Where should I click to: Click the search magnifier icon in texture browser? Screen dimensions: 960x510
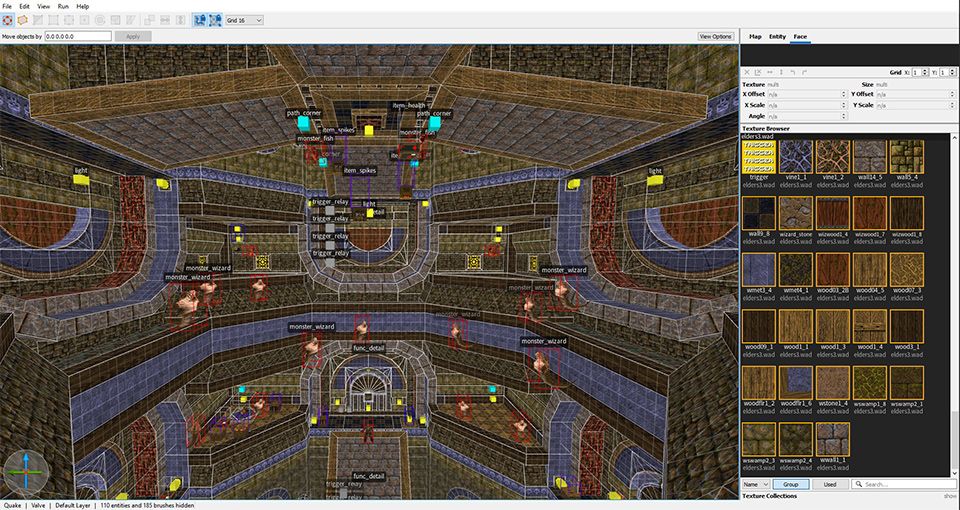[x=859, y=484]
